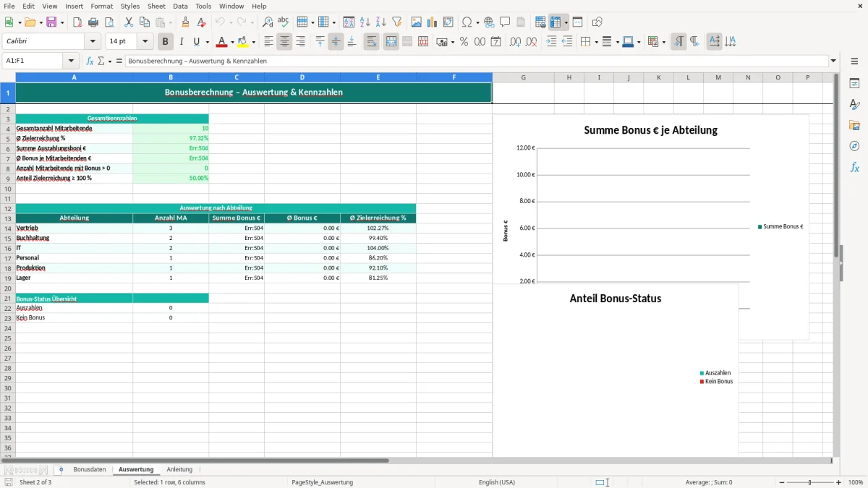Screen dimensions: 868x488
Task: Toggle Freeze Rows and Columns
Action: (556, 22)
